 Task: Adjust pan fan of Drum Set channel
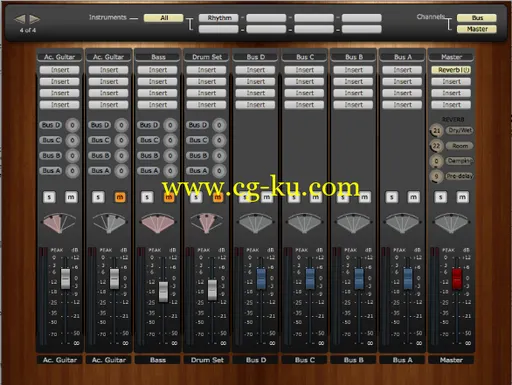pos(207,222)
